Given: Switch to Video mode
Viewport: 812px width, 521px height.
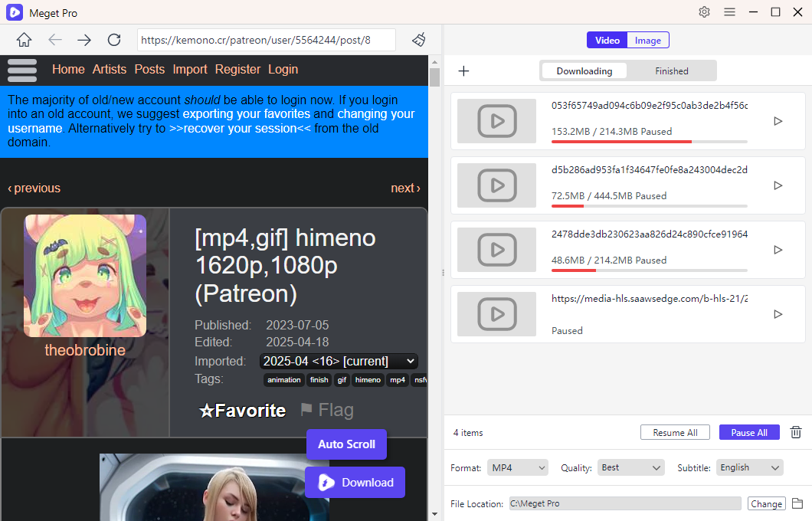Looking at the screenshot, I should (607, 41).
